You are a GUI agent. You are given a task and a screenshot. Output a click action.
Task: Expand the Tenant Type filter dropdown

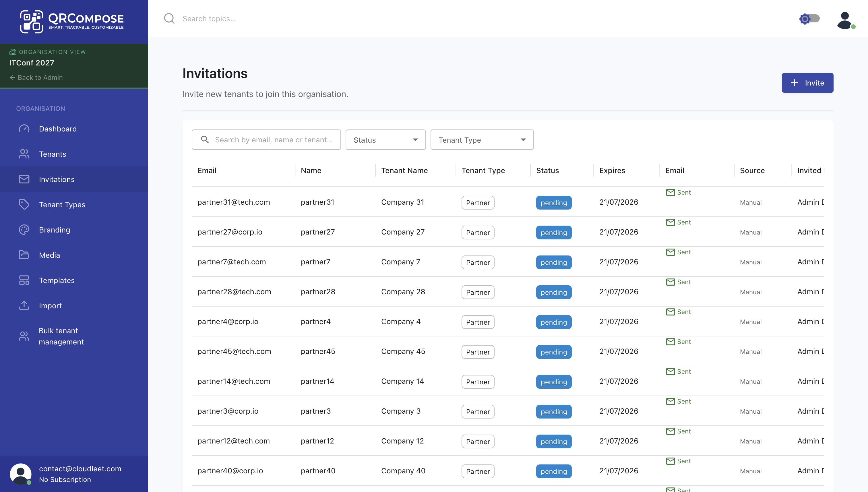[482, 140]
